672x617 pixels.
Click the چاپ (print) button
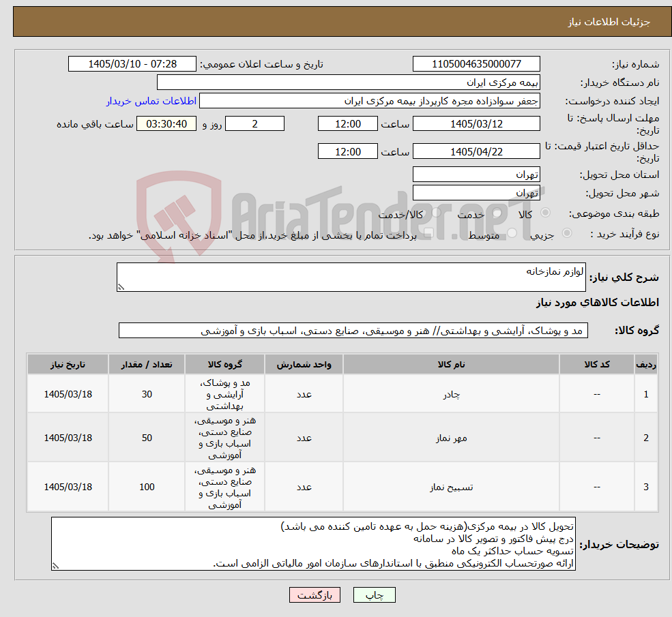click(374, 595)
